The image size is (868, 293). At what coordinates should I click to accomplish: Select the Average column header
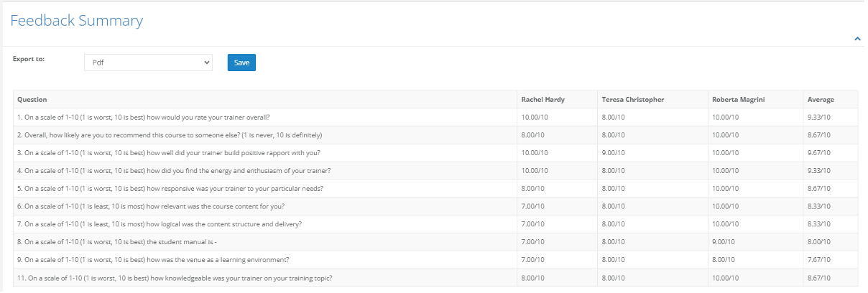pyautogui.click(x=821, y=99)
